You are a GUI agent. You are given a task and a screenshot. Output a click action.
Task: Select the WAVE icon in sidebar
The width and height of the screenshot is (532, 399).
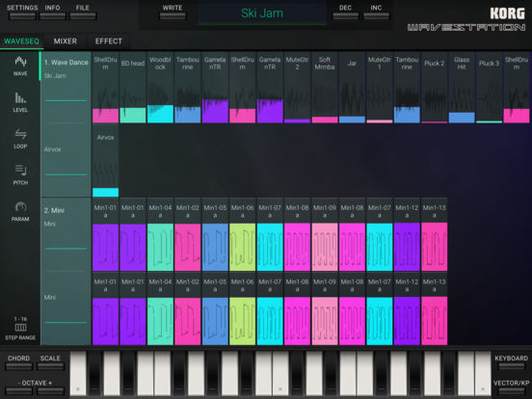tap(20, 66)
